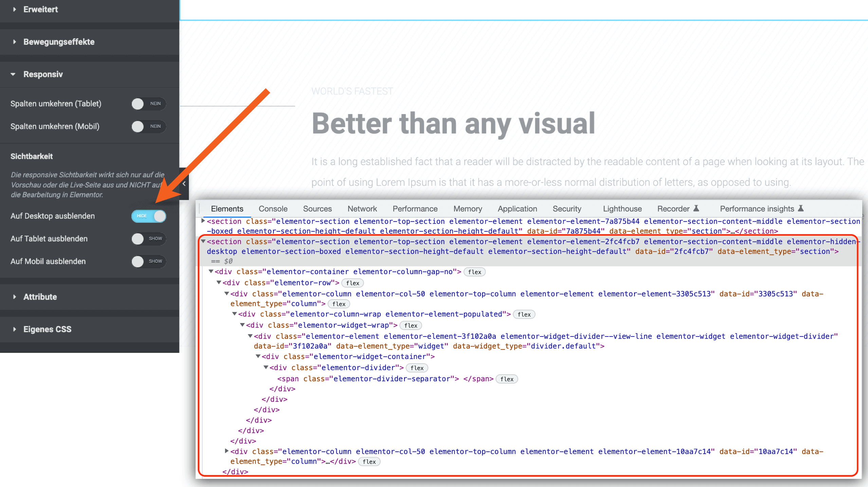Click the Elements tab in DevTools
Screen dimensions: 868x487
coord(227,208)
